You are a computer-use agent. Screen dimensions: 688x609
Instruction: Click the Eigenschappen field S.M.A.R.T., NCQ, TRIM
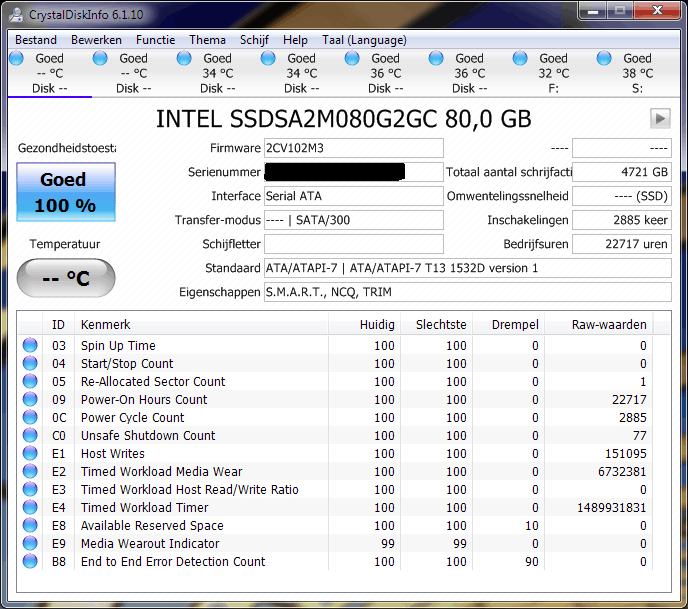467,292
